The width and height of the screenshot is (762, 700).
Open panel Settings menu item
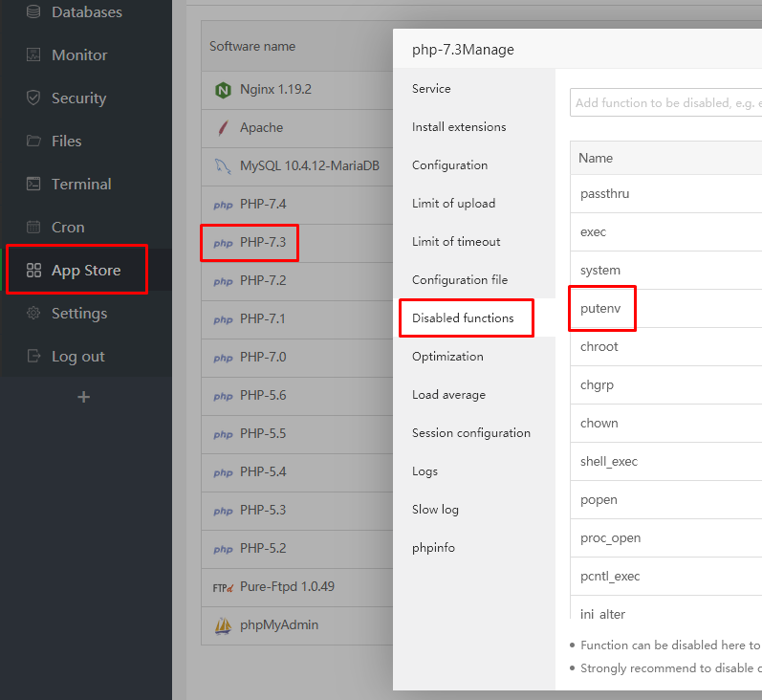(79, 314)
